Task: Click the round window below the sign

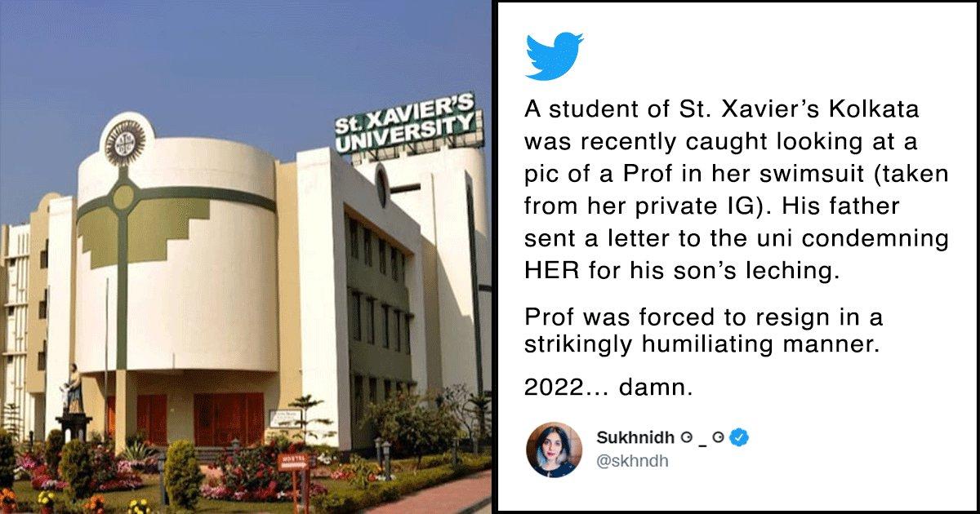Action: click(x=382, y=187)
